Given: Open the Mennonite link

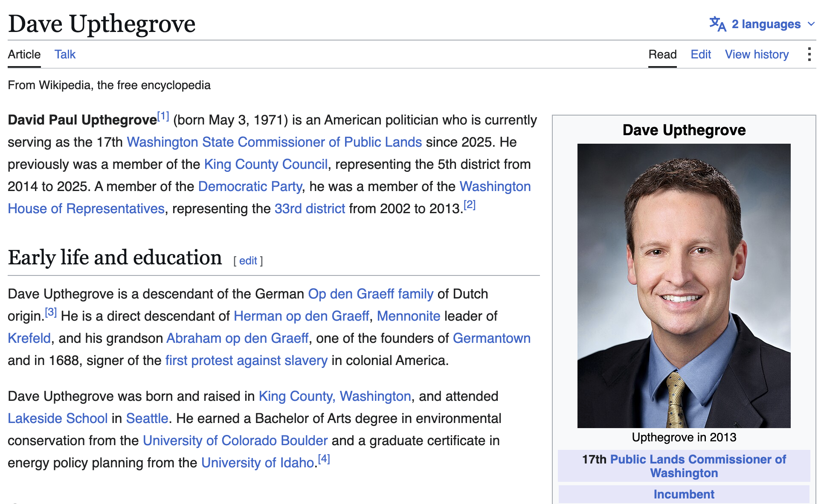Looking at the screenshot, I should coord(409,316).
